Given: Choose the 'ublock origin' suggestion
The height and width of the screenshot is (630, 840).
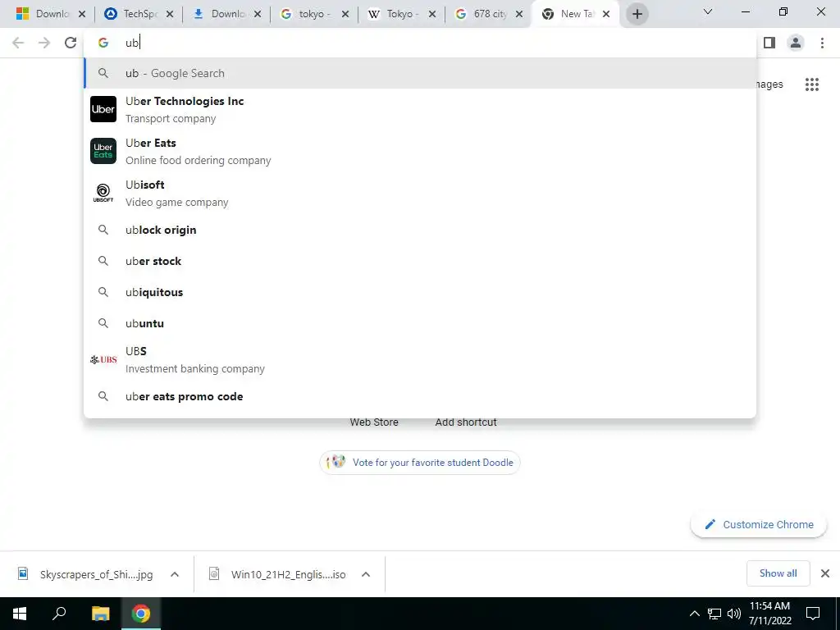Looking at the screenshot, I should coord(420,230).
